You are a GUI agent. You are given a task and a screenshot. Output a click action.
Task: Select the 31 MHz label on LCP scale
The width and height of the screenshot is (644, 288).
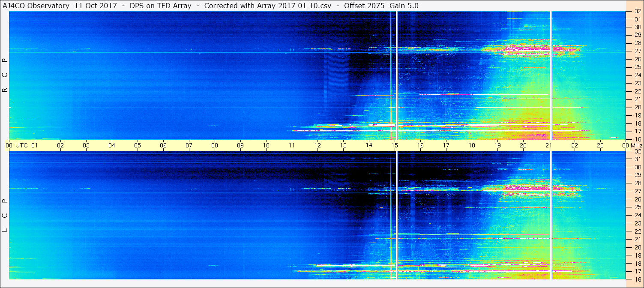pyautogui.click(x=638, y=159)
